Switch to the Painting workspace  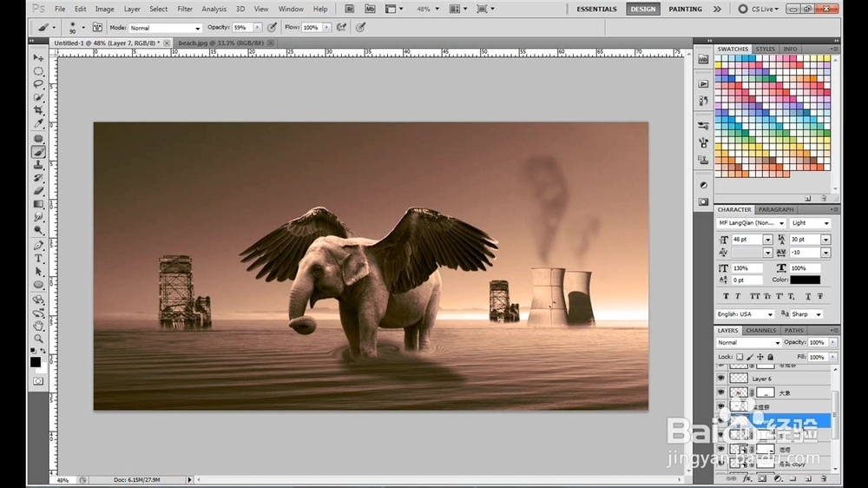click(685, 9)
